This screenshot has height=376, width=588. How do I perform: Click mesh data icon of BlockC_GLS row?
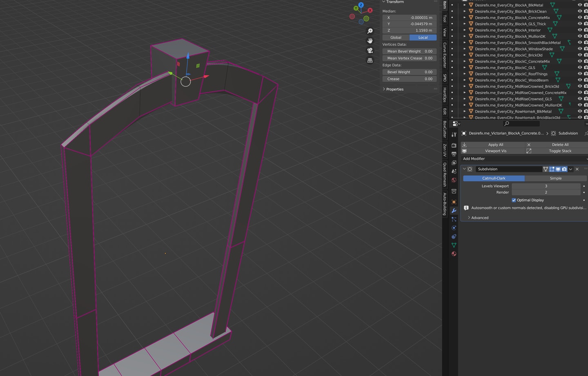[544, 68]
